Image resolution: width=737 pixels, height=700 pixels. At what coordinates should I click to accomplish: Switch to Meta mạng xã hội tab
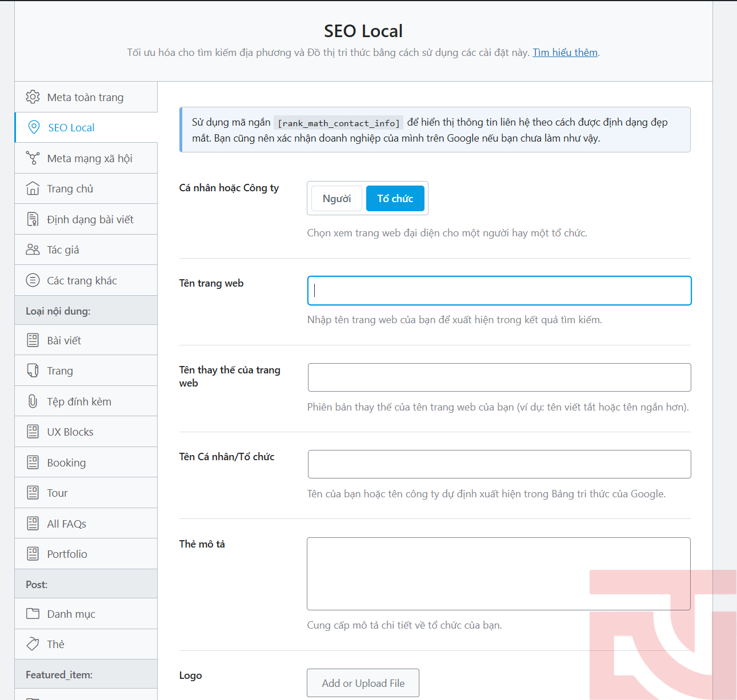(86, 158)
